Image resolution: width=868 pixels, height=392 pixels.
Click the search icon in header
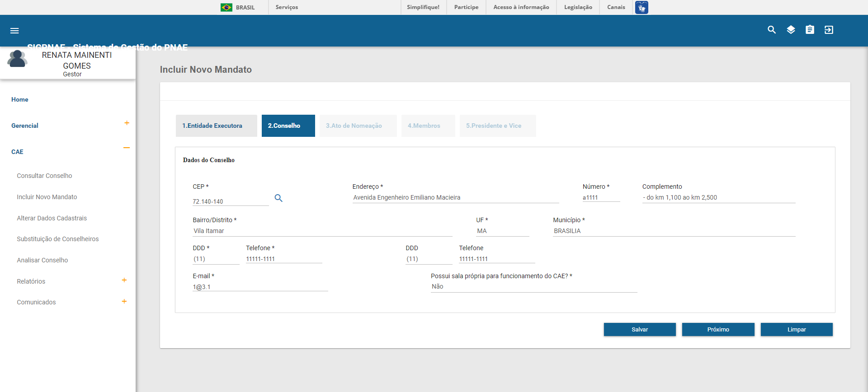tap(772, 30)
